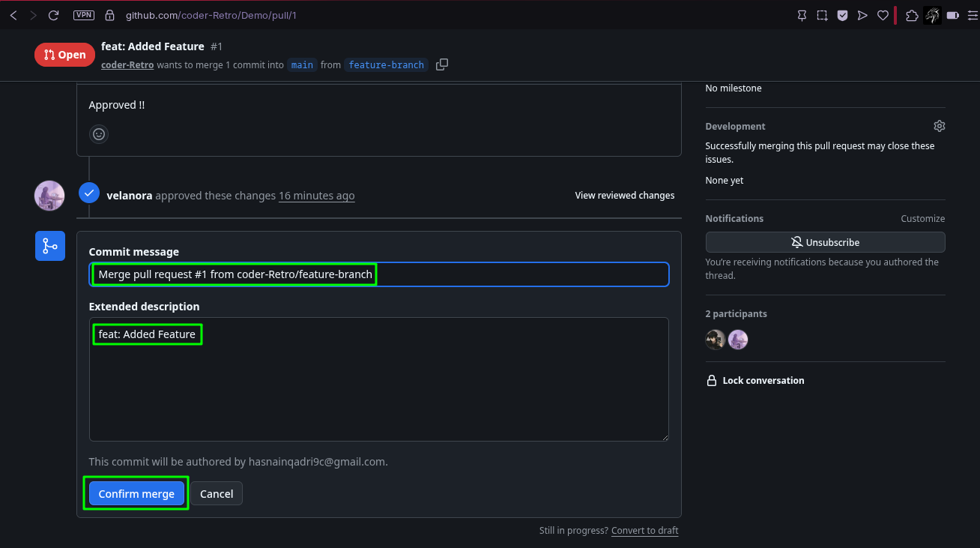Click the blue approved checkmark badge
The width and height of the screenshot is (980, 548).
click(89, 193)
